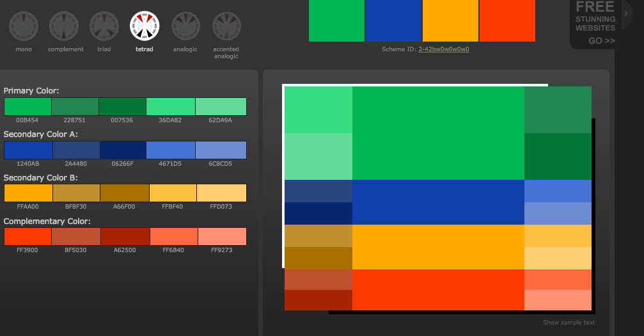
Task: Select the blue swatch 1240AB
Action: (x=27, y=150)
